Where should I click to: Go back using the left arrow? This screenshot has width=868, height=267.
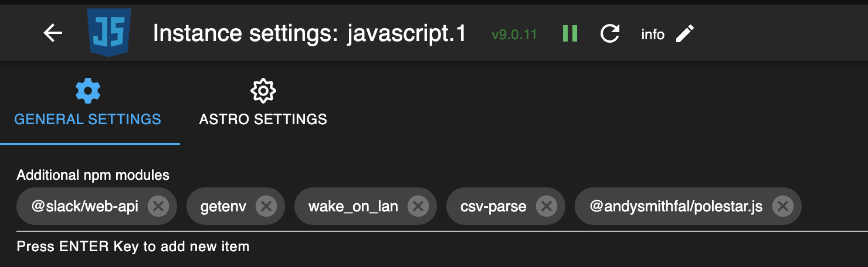click(53, 33)
